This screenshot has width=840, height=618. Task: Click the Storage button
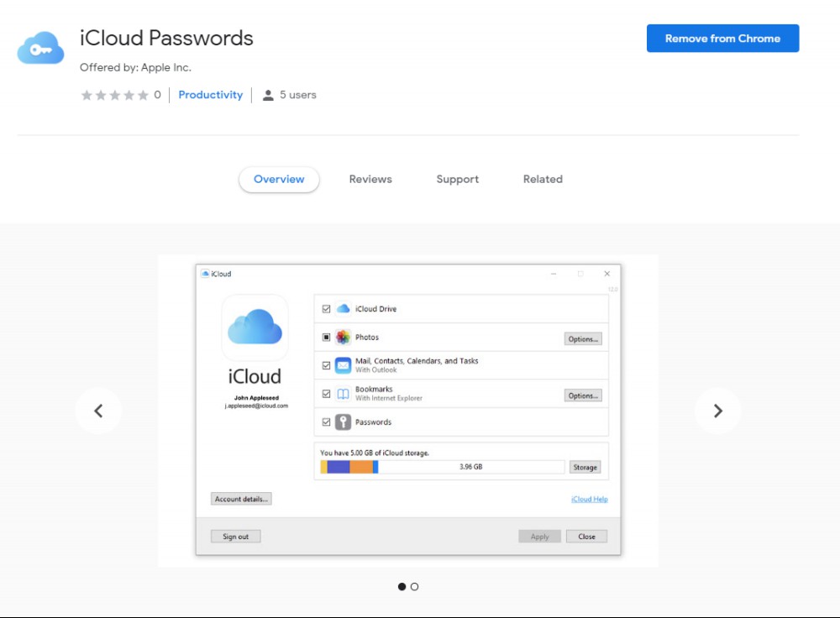(585, 468)
